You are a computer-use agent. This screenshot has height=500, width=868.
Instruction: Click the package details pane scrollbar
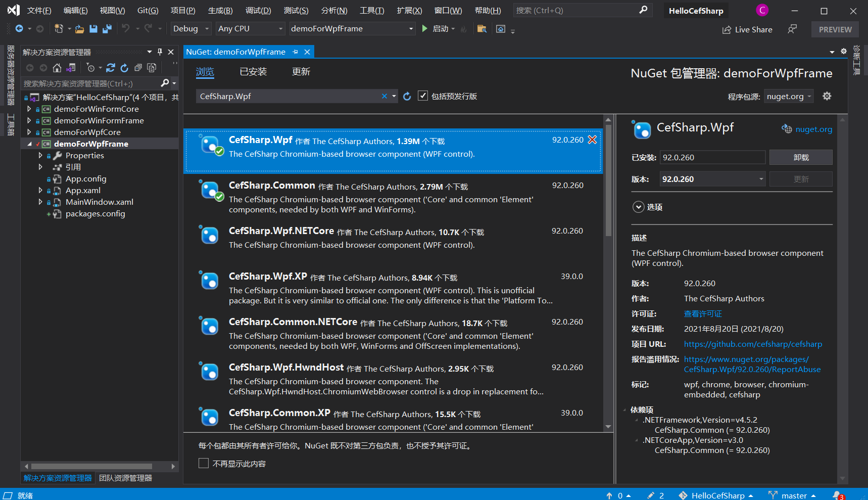tap(842, 299)
